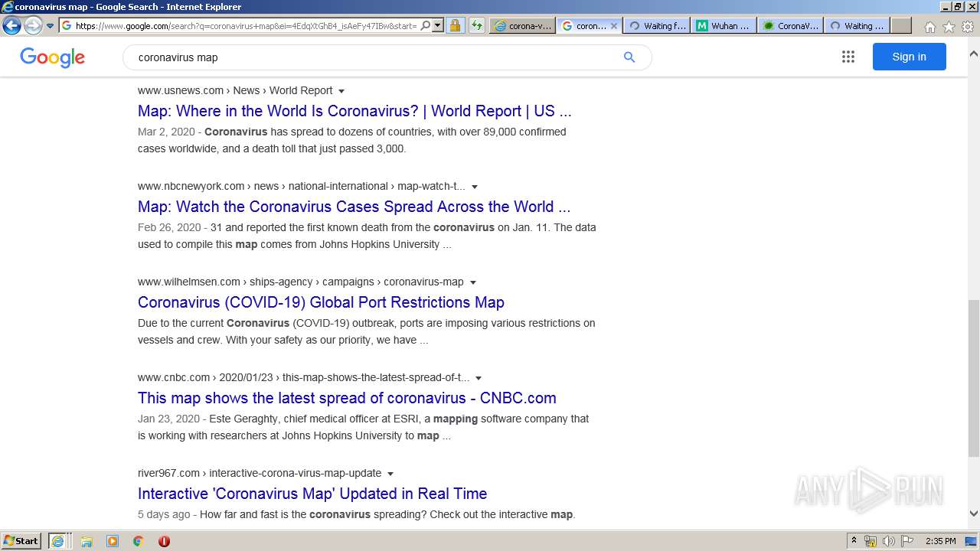Viewport: 980px width, 551px height.
Task: Open the red Opera icon in taskbar
Action: pyautogui.click(x=164, y=541)
